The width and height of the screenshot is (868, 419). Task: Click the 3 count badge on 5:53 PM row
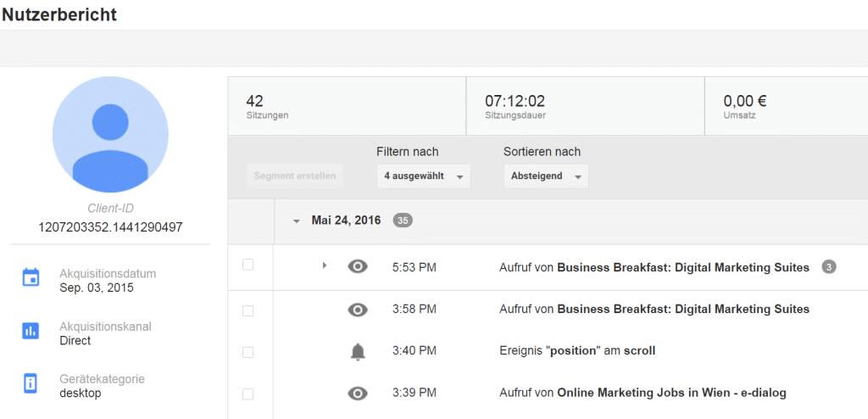pos(829,267)
